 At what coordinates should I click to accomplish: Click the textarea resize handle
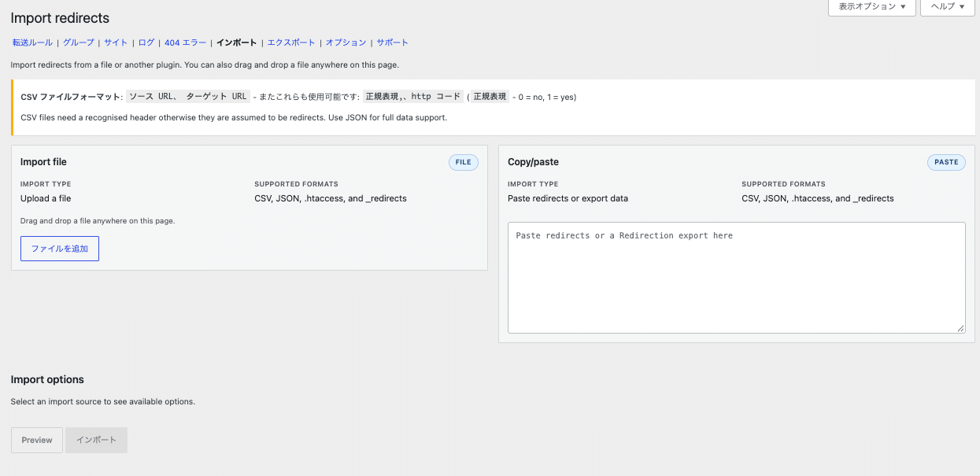click(961, 329)
